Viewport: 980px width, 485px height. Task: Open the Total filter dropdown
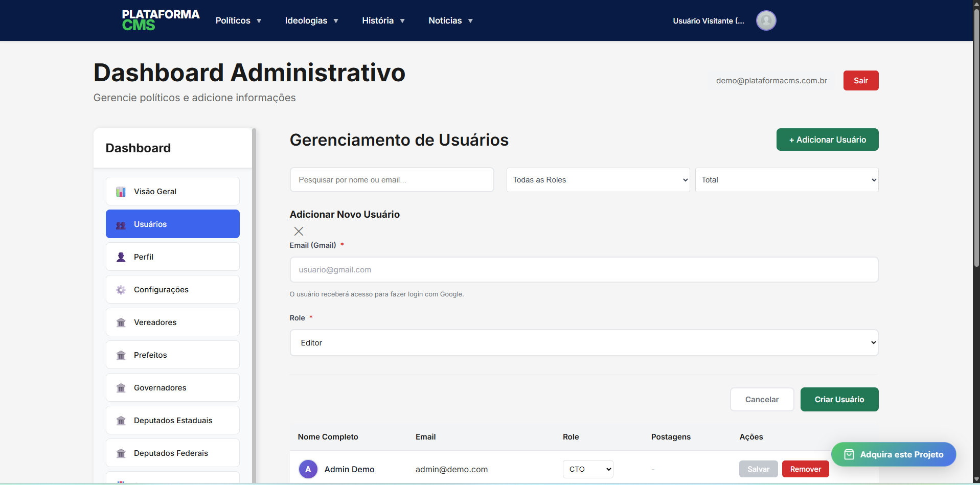pos(787,180)
